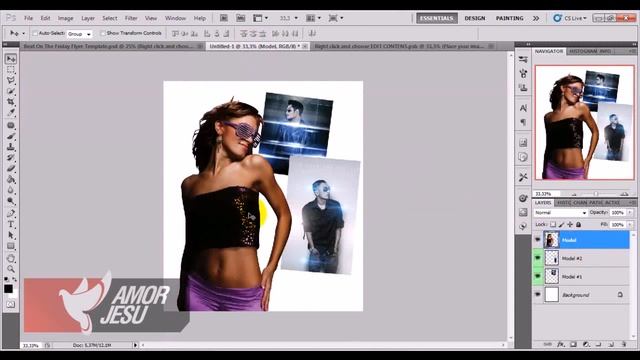The width and height of the screenshot is (640, 360).
Task: Select the Dodge tool
Action: coord(11,201)
